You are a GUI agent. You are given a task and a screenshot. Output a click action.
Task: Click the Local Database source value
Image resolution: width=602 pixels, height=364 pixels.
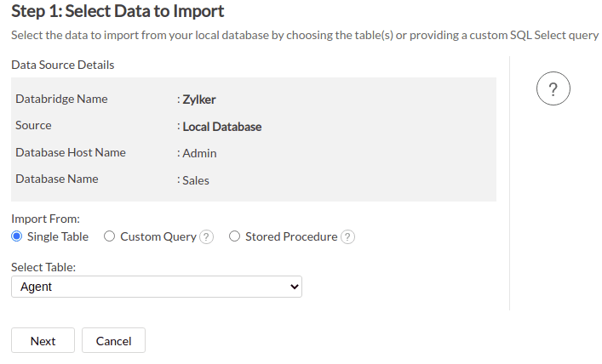221,127
